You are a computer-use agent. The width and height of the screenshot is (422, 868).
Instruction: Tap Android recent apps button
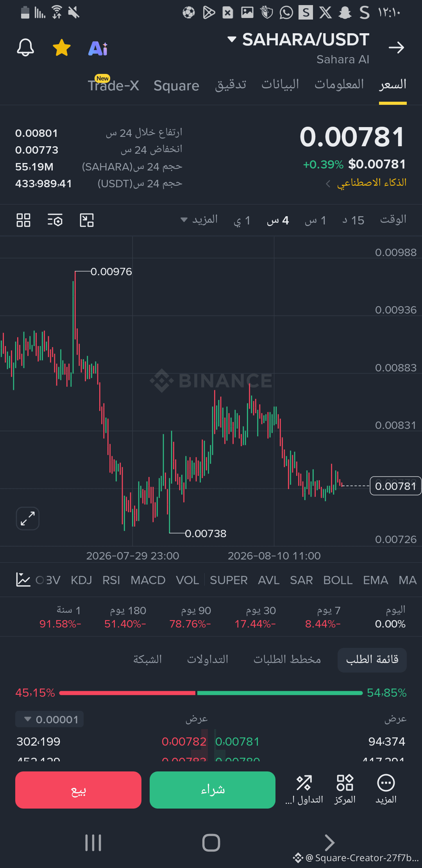tap(93, 843)
